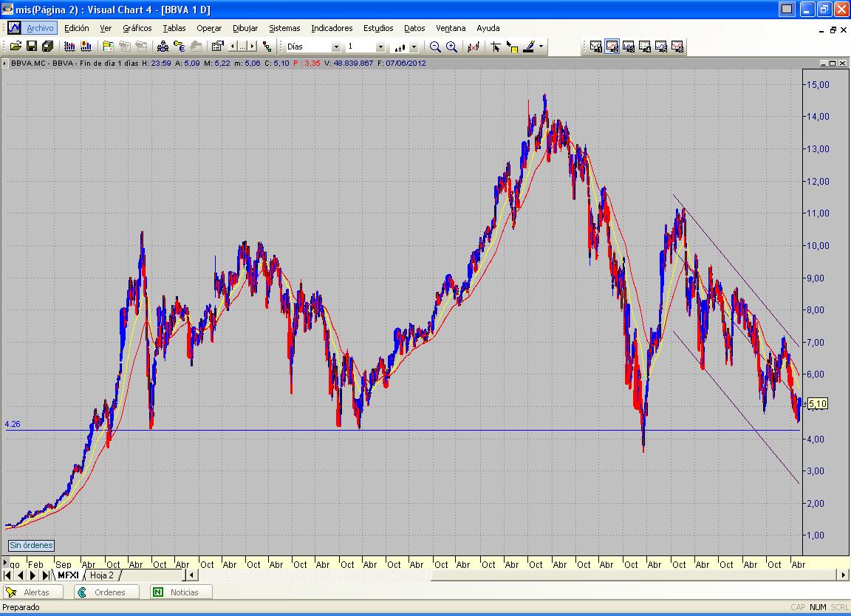The width and height of the screenshot is (851, 616).
Task: Click the pointer with yellow note icon
Action: 512,47
